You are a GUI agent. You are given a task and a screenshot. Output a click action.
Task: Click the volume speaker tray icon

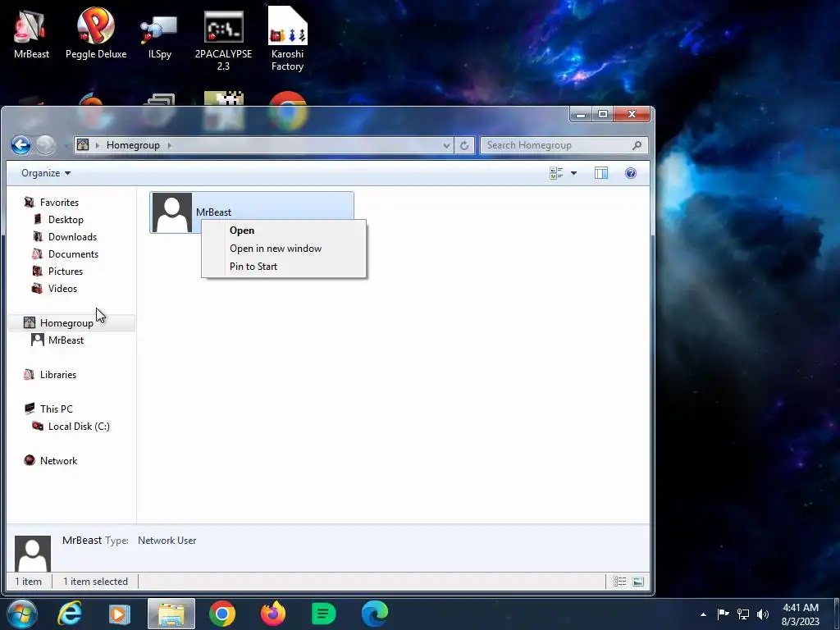[x=763, y=614]
